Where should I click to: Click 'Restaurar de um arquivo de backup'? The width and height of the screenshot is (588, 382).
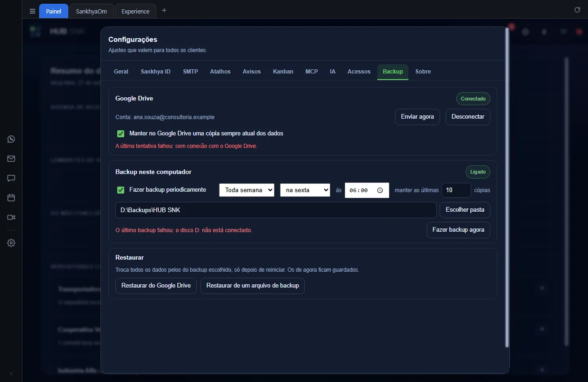point(253,286)
